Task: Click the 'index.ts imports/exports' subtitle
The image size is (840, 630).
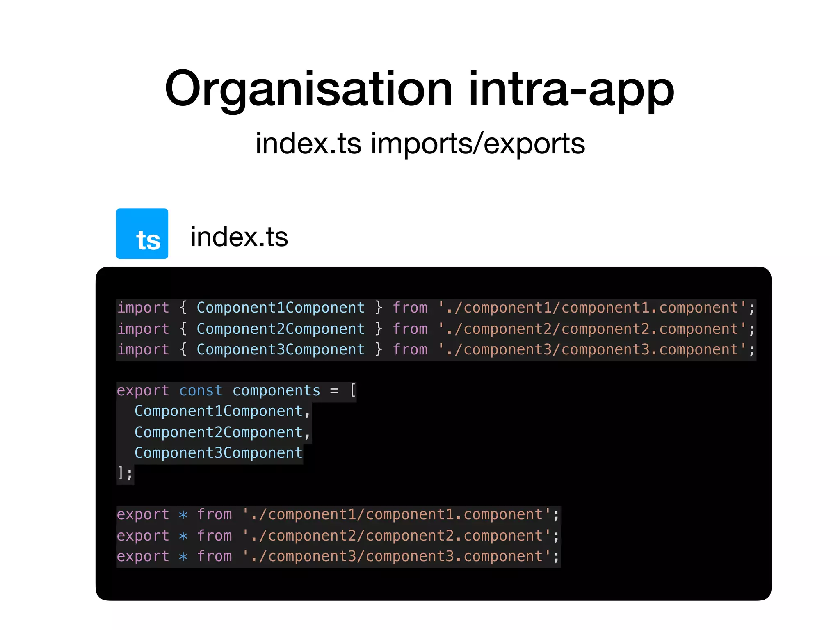Action: pyautogui.click(x=420, y=143)
